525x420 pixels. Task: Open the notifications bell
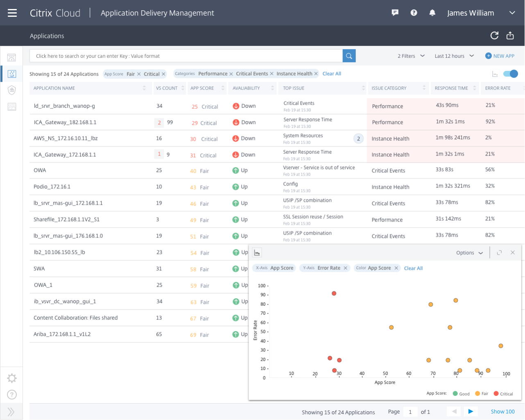(x=432, y=13)
